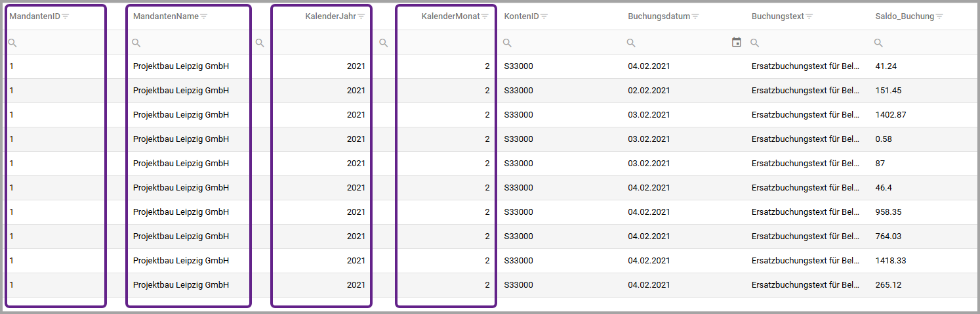
Task: Click the Saldo_Buchung header filter icon
Action: coord(939,16)
